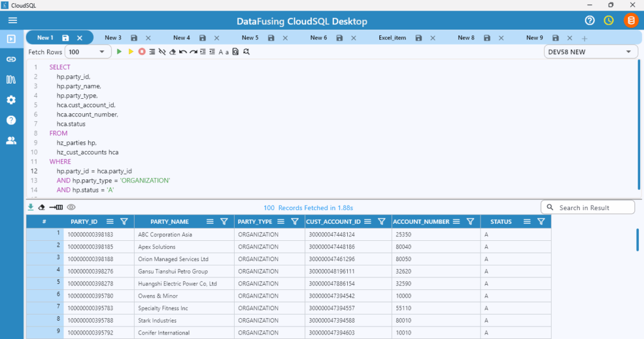The width and height of the screenshot is (644, 339).
Task: Open the library books icon in sidebar
Action: [x=11, y=79]
